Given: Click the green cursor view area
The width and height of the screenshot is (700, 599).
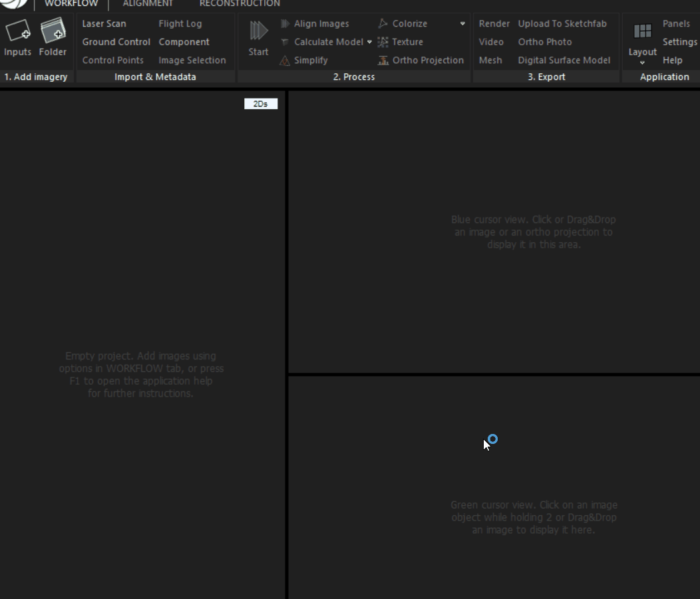Looking at the screenshot, I should (494, 487).
